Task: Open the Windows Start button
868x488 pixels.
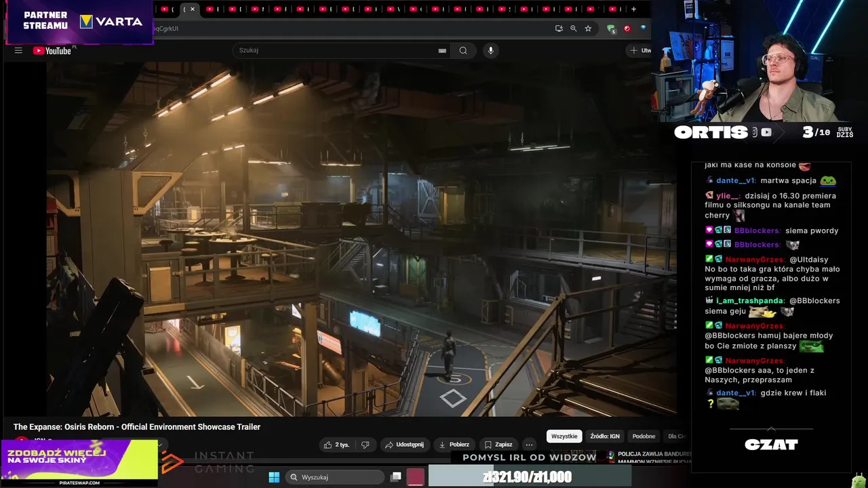Action: pos(274,477)
